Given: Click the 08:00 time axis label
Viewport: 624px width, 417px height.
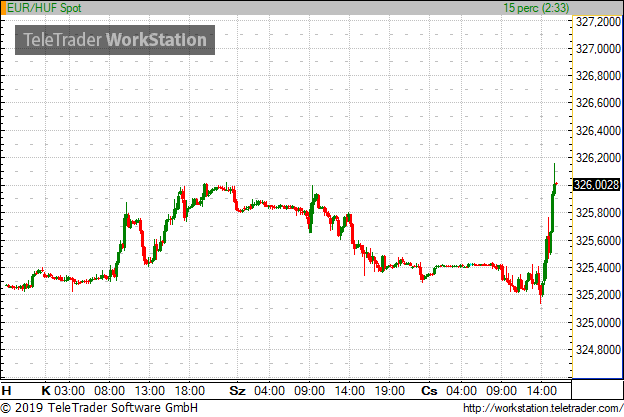Looking at the screenshot, I should point(109,391).
